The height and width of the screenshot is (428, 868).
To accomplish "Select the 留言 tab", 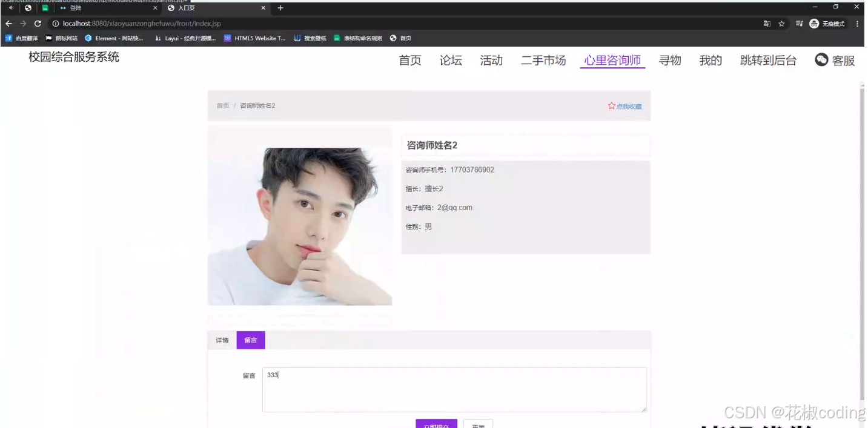I will [x=251, y=340].
